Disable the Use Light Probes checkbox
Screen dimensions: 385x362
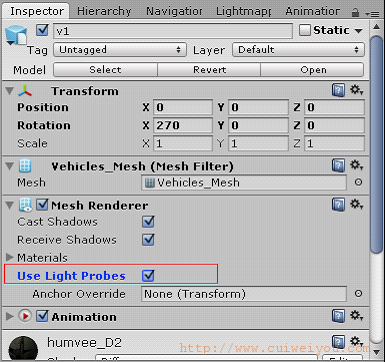pos(148,276)
